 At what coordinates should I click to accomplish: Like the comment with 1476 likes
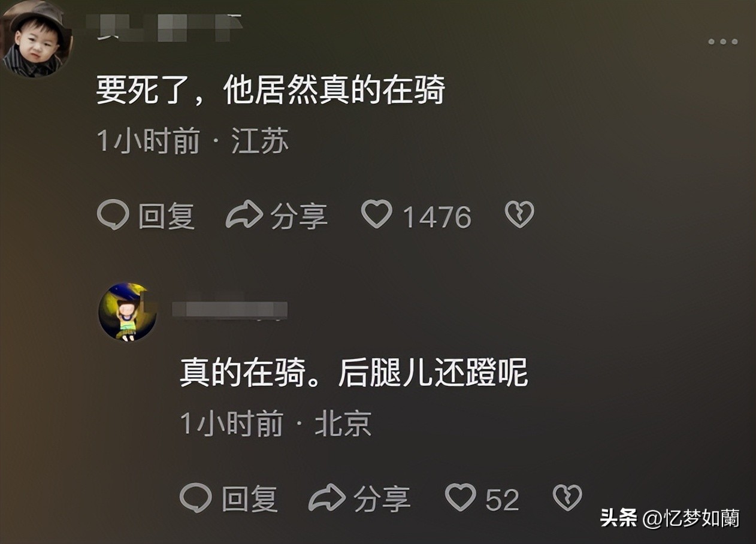[377, 214]
